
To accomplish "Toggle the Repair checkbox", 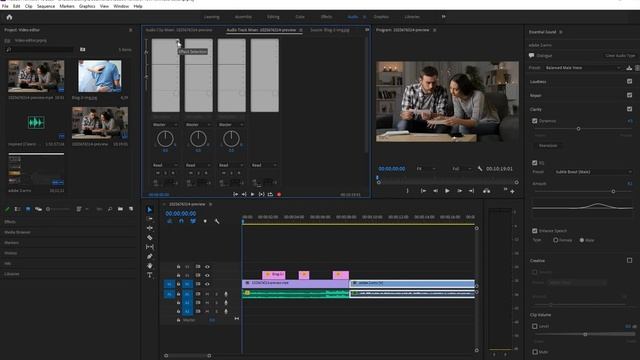I will tap(629, 95).
